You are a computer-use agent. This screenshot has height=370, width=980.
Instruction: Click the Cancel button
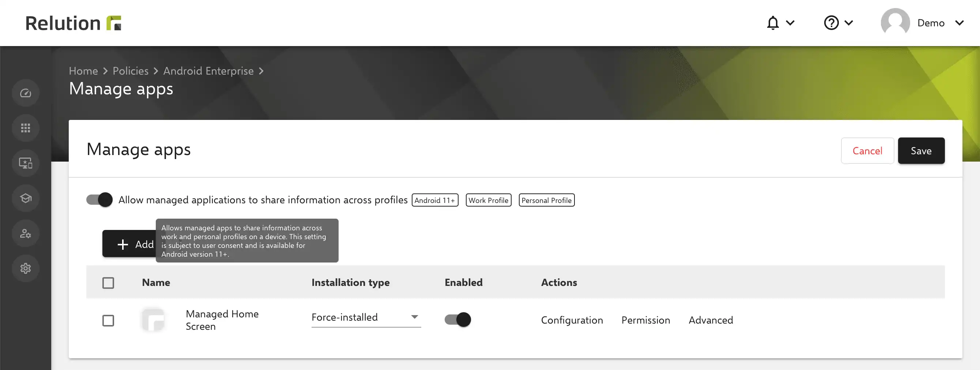[867, 151]
